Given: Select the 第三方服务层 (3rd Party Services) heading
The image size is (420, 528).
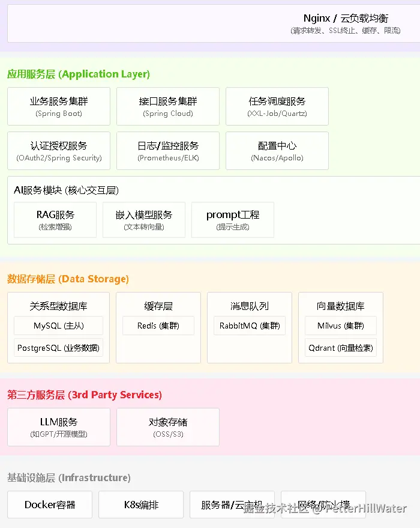Looking at the screenshot, I should [85, 395].
